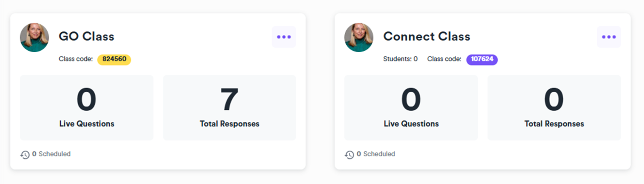Screen dimensions: 644x184
Task: Select GO Class Live Questions tile
Action: coord(86,108)
